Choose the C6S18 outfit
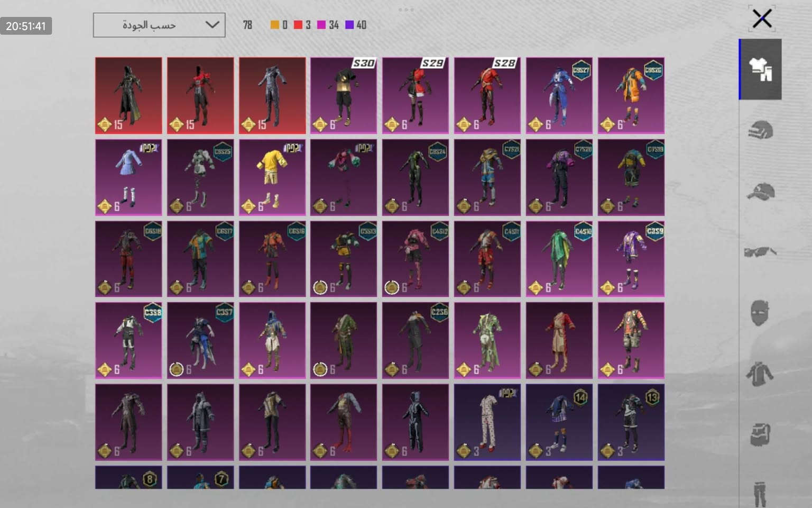Screen dimensions: 812x508 (x=128, y=259)
